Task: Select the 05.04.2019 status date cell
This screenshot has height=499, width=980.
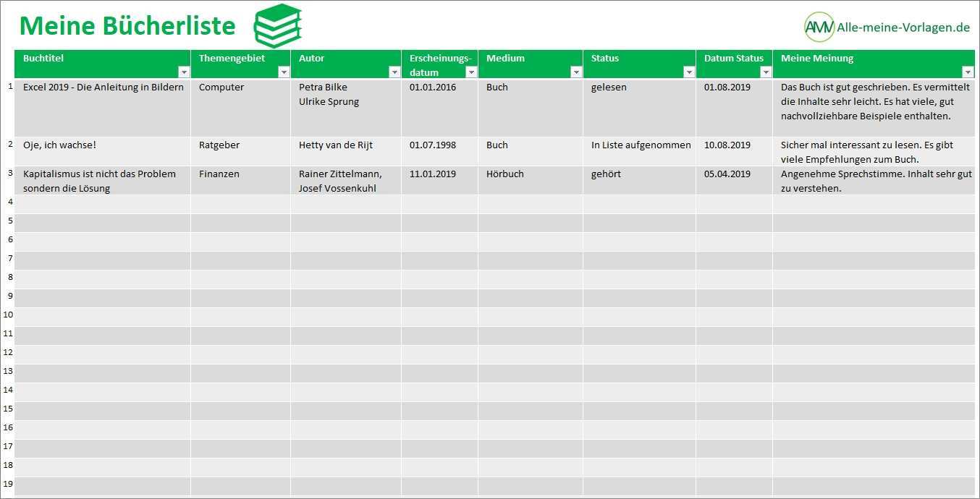Action: [727, 174]
